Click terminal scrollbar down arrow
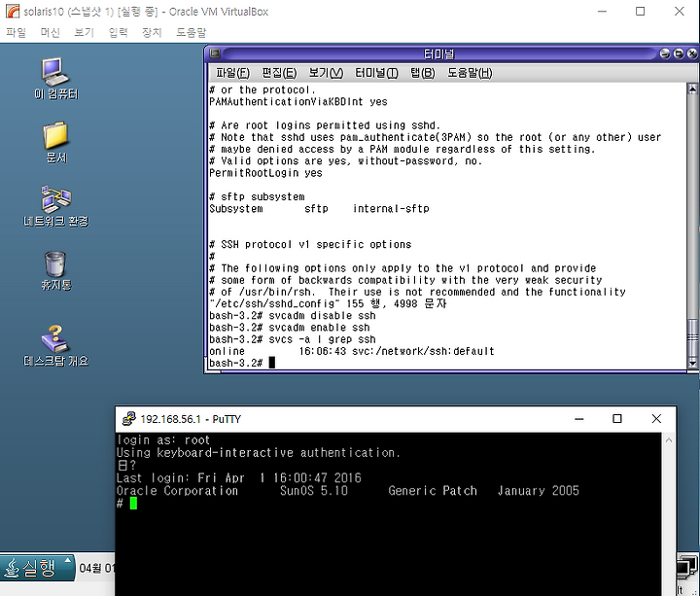This screenshot has width=700, height=596. 692,364
